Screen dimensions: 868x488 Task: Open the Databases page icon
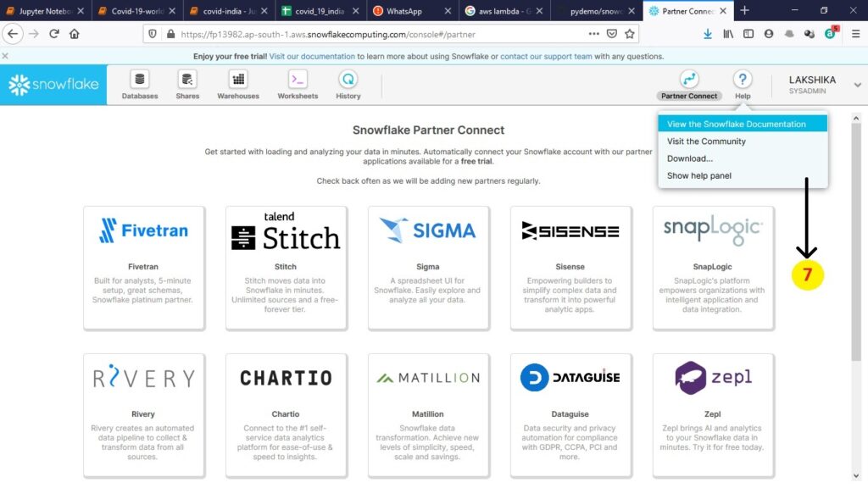[140, 80]
